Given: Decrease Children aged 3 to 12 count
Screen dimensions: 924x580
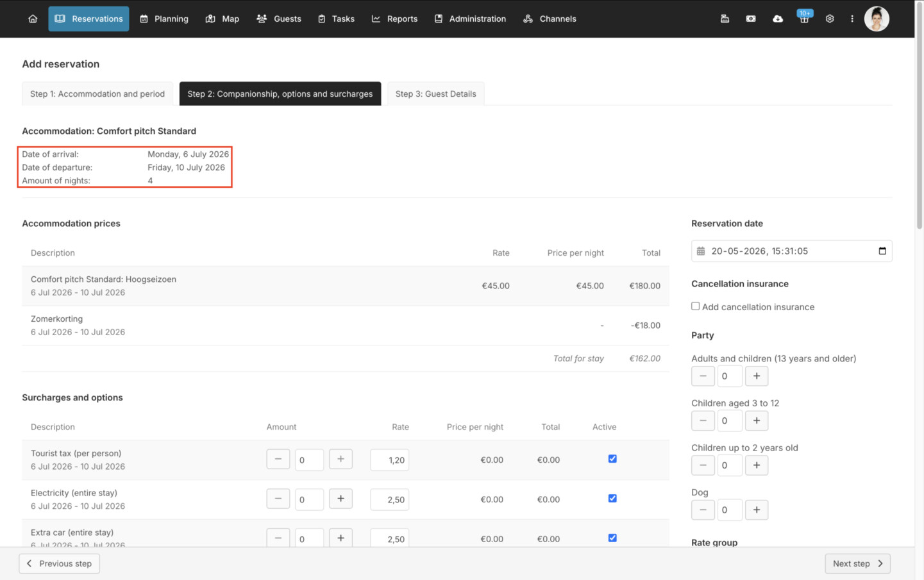Looking at the screenshot, I should coord(703,421).
